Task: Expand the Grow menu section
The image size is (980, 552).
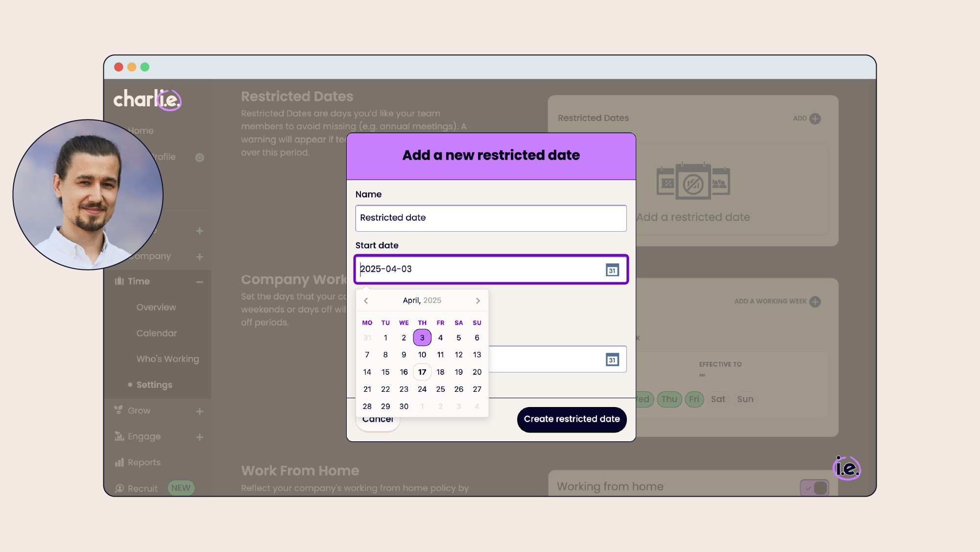Action: pyautogui.click(x=199, y=411)
